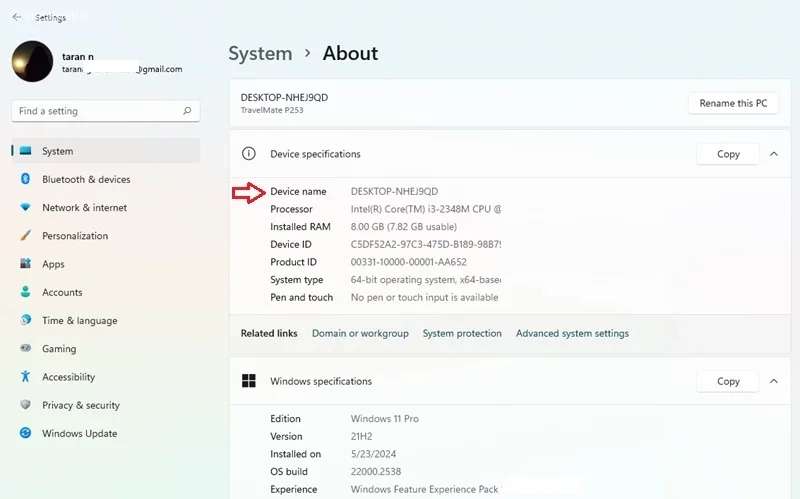Click the Accounts person icon
800x499 pixels.
[26, 291]
